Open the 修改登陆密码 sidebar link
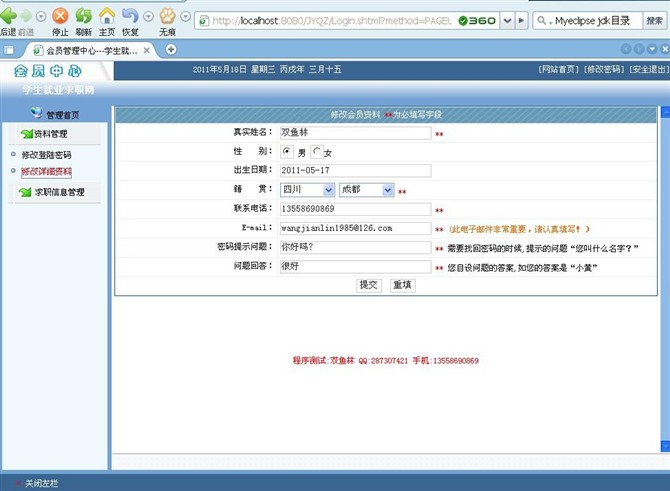The image size is (670, 491). (x=46, y=155)
